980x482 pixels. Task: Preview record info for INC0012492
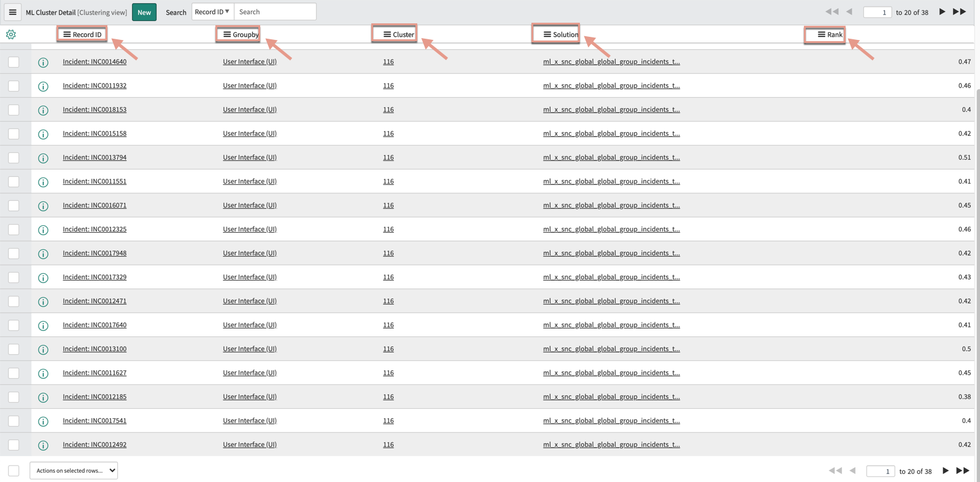43,445
